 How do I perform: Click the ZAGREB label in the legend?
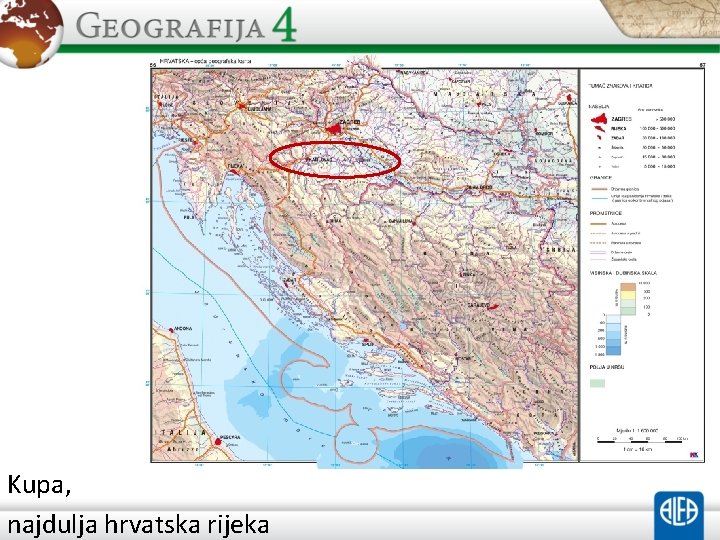click(x=621, y=119)
